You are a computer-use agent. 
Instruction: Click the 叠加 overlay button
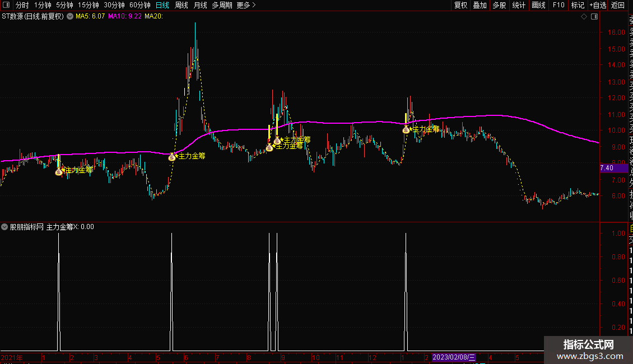click(480, 5)
